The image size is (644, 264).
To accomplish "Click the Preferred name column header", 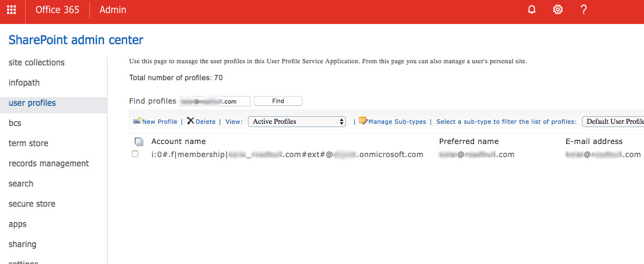I will click(469, 141).
